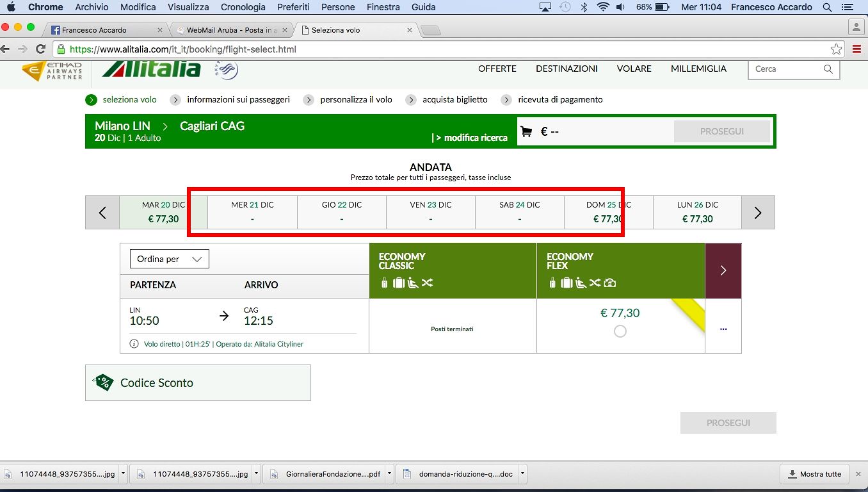Expand more fare classes with maroon arrow
The width and height of the screenshot is (868, 492).
tap(723, 270)
